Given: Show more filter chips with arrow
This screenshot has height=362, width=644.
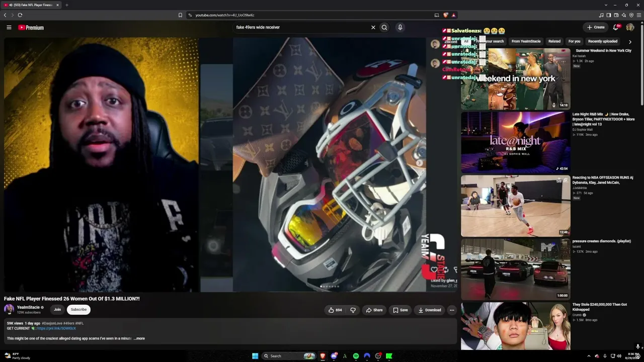Looking at the screenshot, I should tap(630, 42).
